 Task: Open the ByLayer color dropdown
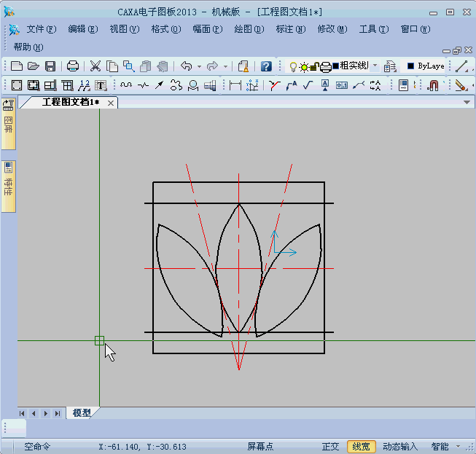(x=426, y=66)
